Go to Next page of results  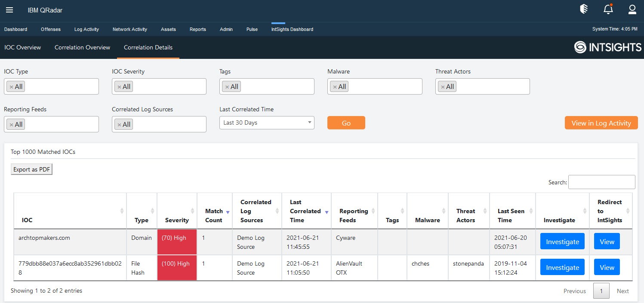(x=623, y=291)
